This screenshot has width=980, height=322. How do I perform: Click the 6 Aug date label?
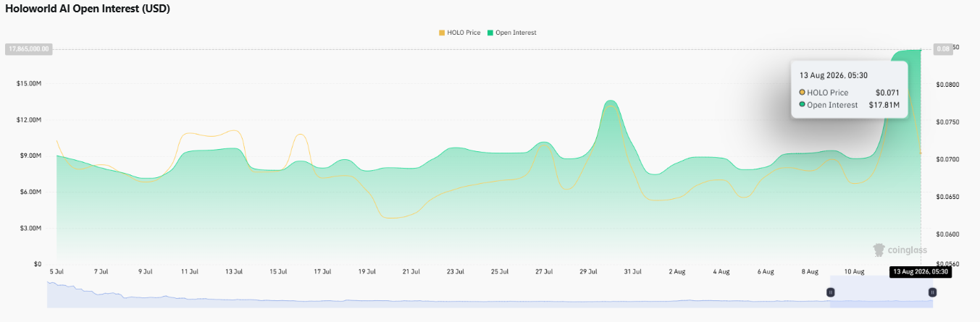(x=766, y=271)
